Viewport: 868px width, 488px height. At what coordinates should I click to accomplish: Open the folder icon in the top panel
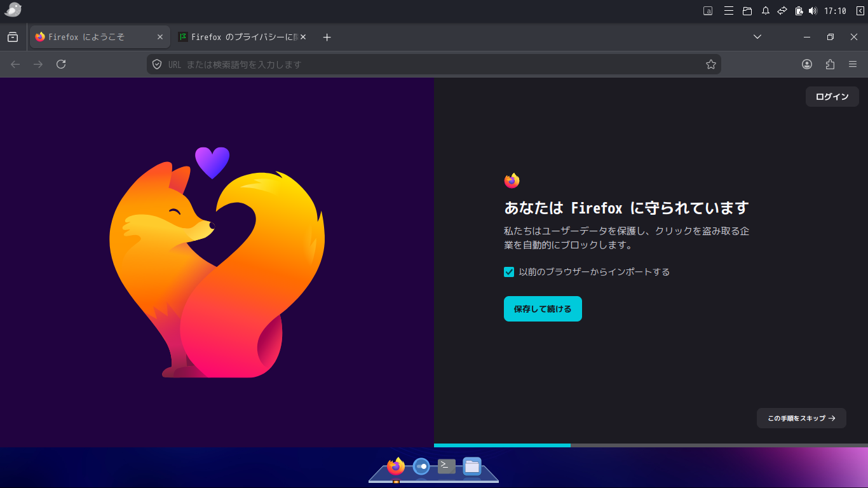(747, 11)
